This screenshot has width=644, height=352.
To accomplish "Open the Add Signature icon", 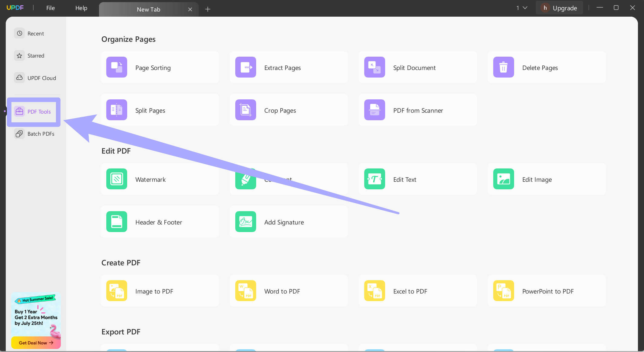I will 246,221.
